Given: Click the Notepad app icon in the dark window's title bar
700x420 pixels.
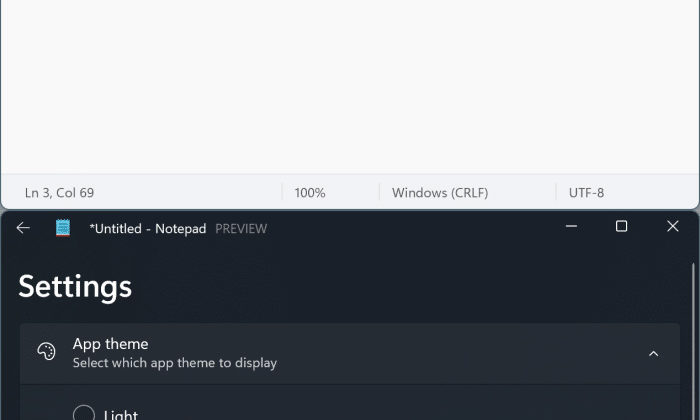Looking at the screenshot, I should pyautogui.click(x=63, y=228).
